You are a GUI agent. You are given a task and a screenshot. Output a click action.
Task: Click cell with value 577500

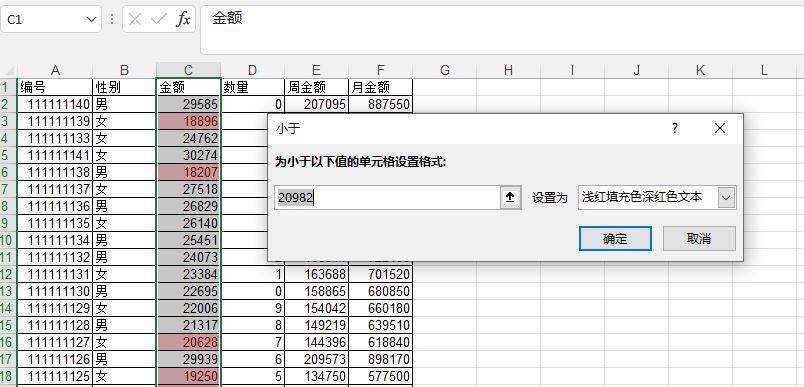click(x=380, y=376)
